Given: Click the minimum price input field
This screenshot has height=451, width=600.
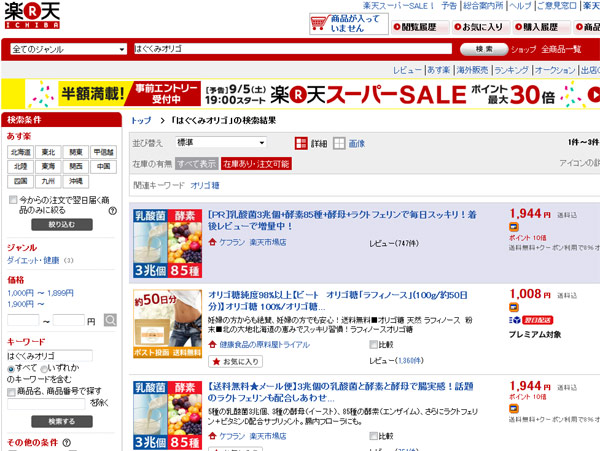Looking at the screenshot, I should [23, 321].
